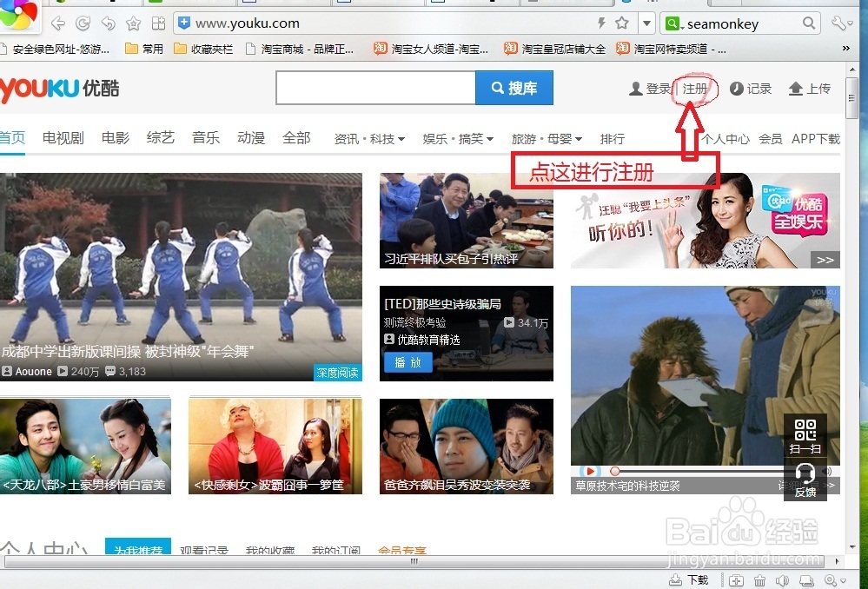Click the video progress slider handle
This screenshot has width=868, height=589.
(614, 471)
